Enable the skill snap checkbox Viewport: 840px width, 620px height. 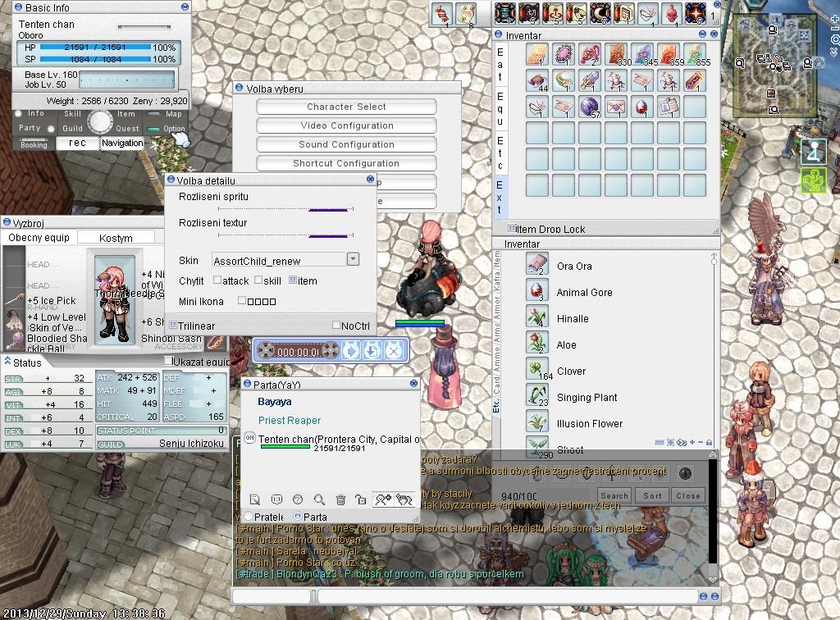[258, 280]
